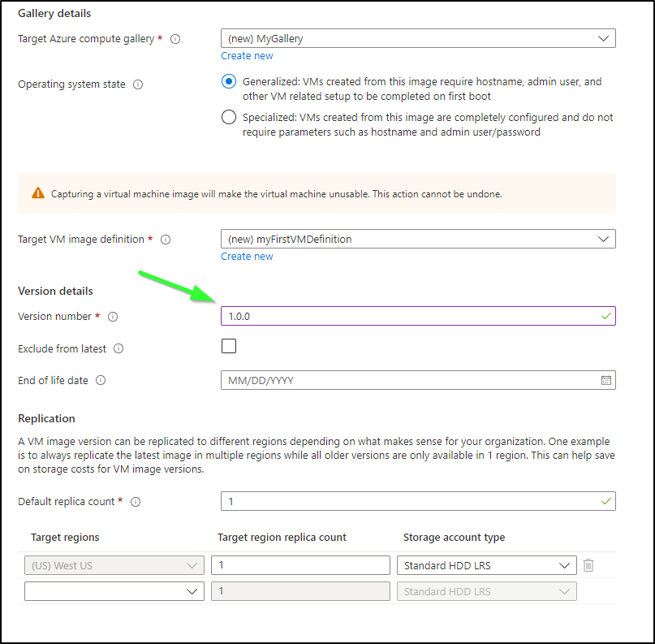Open the calendar picker for End of life date
Viewport: 655px width, 644px height.
(605, 380)
